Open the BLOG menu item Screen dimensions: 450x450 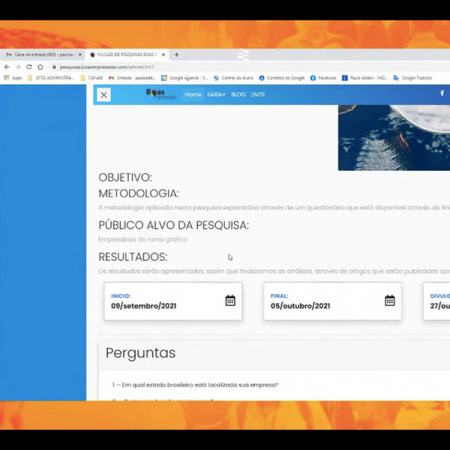click(238, 95)
